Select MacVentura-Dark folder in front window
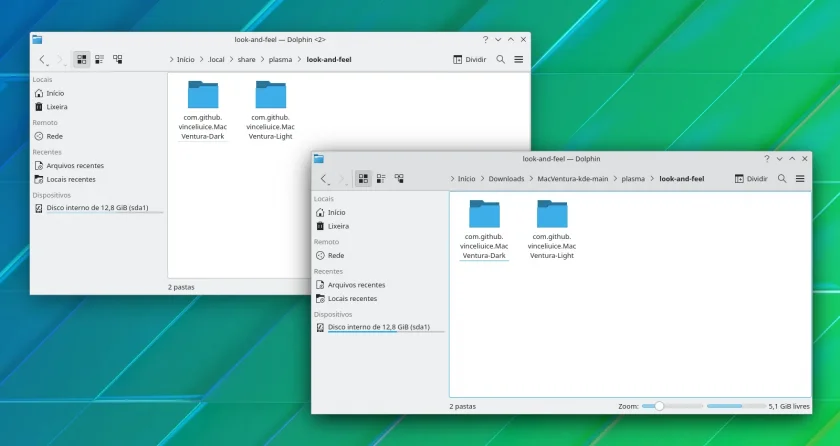The height and width of the screenshot is (446, 840). point(484,230)
